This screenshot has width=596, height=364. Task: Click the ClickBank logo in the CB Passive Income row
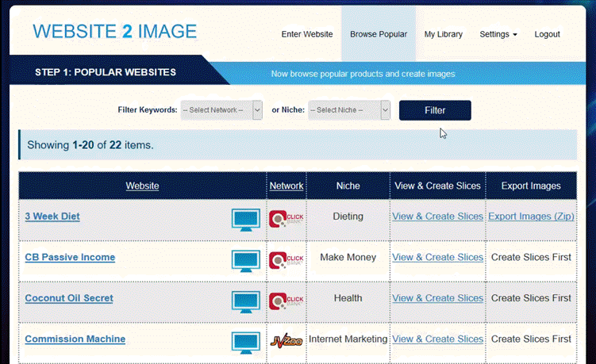point(286,260)
